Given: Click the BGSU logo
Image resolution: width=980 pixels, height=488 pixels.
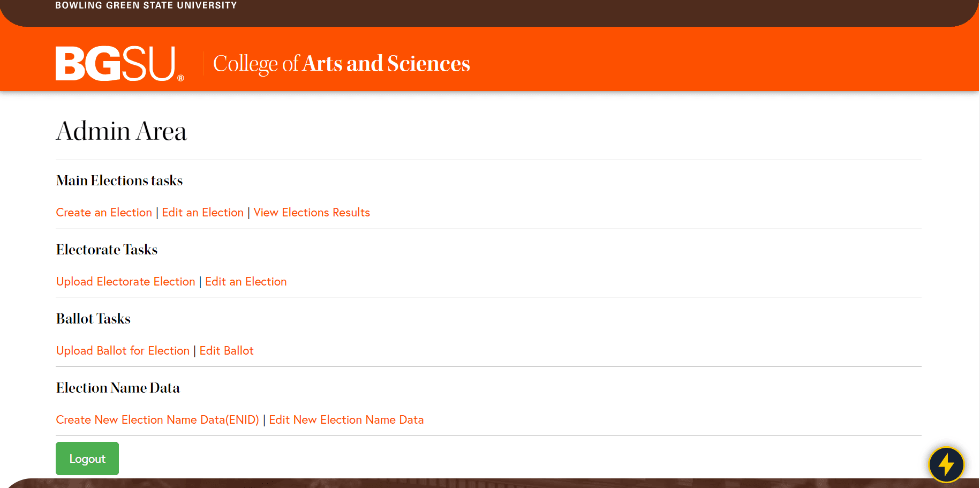Looking at the screenshot, I should (x=119, y=64).
